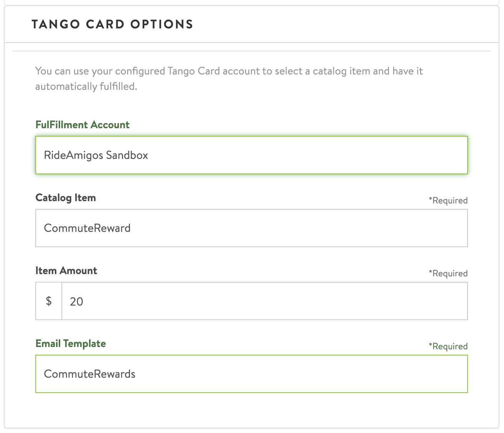The width and height of the screenshot is (504, 433).
Task: Click the FulFillment Account label
Action: (82, 125)
